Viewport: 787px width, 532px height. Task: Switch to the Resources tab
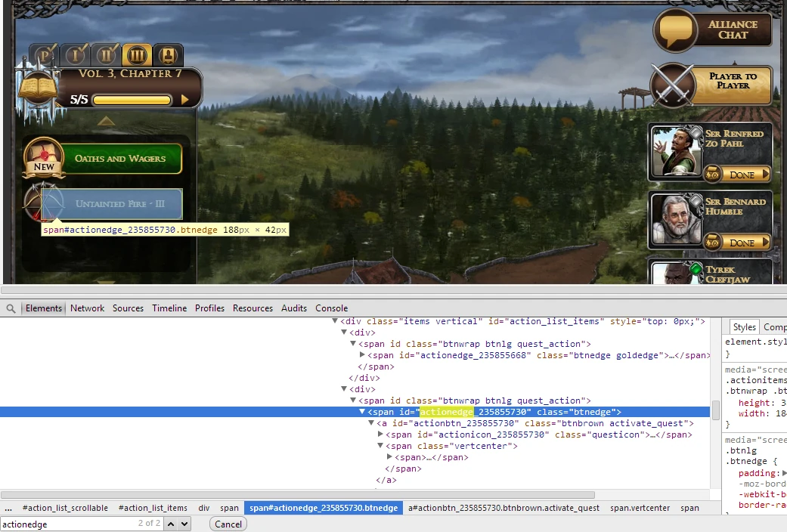click(x=253, y=308)
